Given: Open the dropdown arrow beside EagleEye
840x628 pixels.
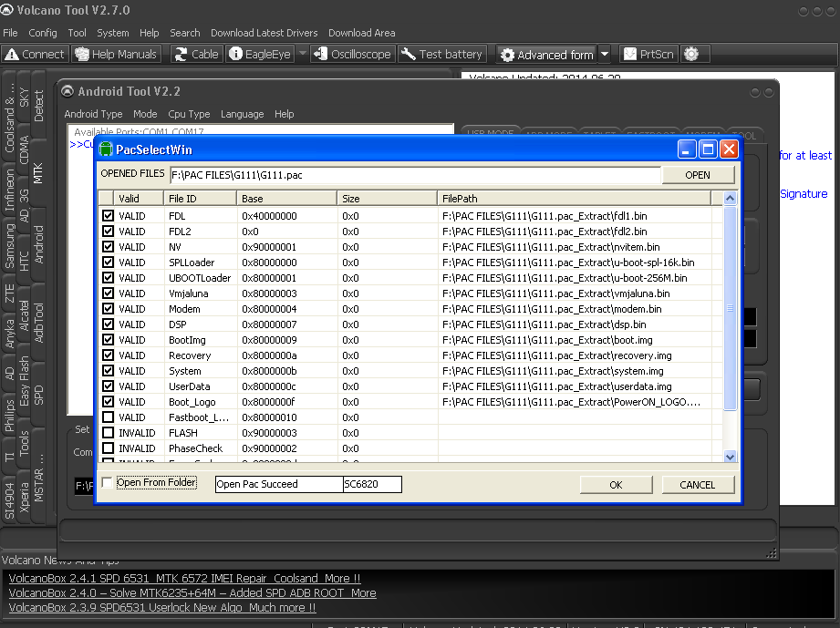Looking at the screenshot, I should pyautogui.click(x=301, y=55).
